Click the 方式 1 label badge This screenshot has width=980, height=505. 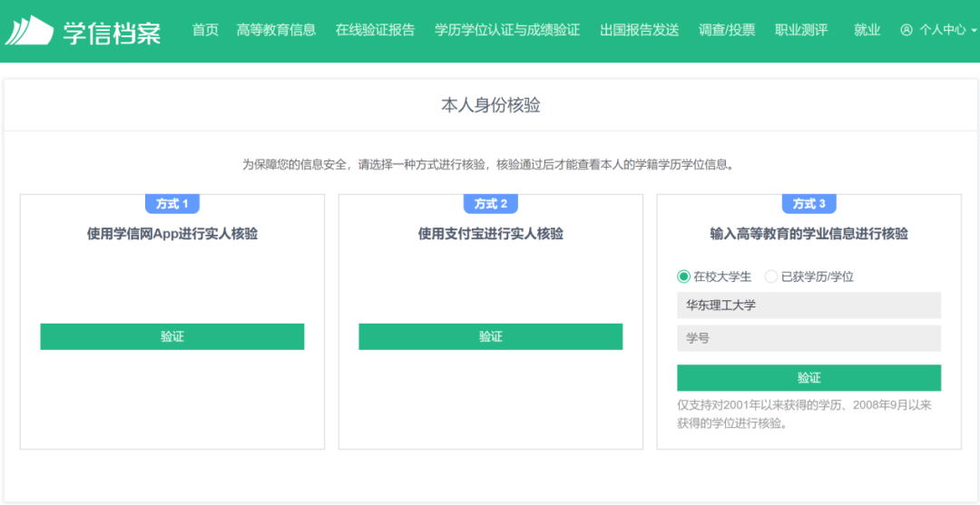tap(171, 204)
